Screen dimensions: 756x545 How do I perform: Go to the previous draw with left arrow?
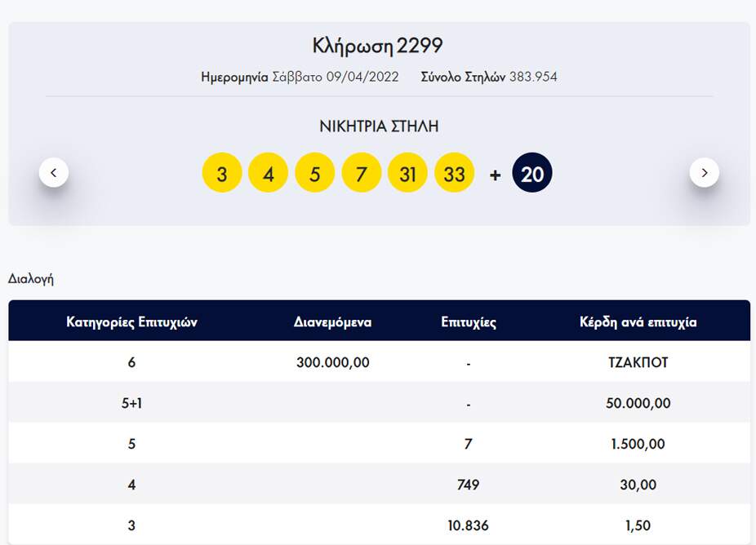click(x=54, y=173)
